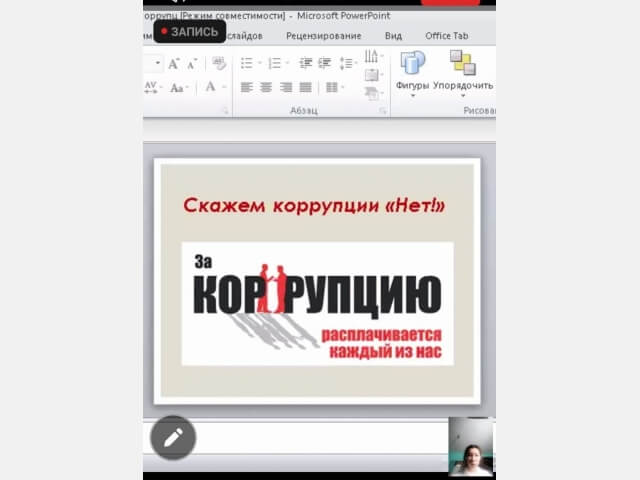Image resolution: width=640 pixels, height=480 pixels.
Task: Clear all formatting eraser icon
Action: [x=219, y=63]
